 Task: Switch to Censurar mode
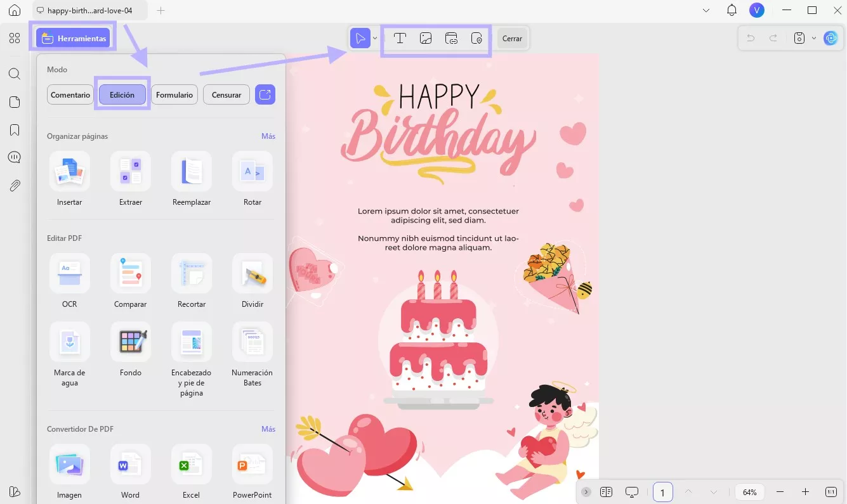coord(227,95)
